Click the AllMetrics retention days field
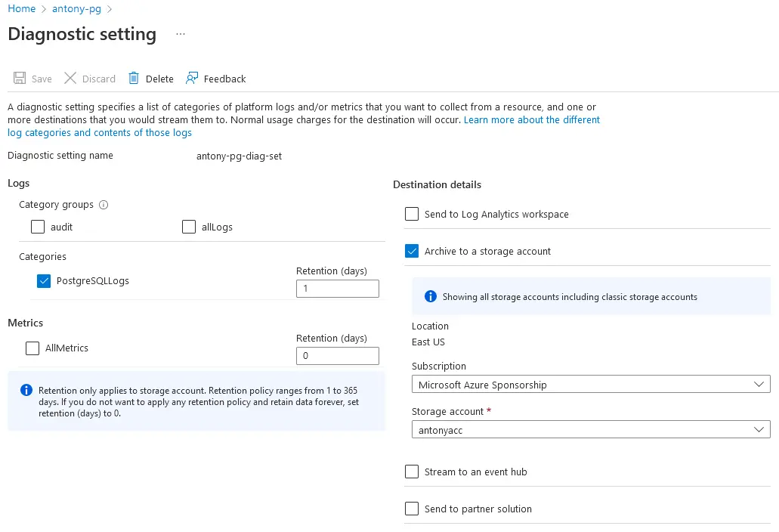This screenshot has width=779, height=532. (x=337, y=356)
